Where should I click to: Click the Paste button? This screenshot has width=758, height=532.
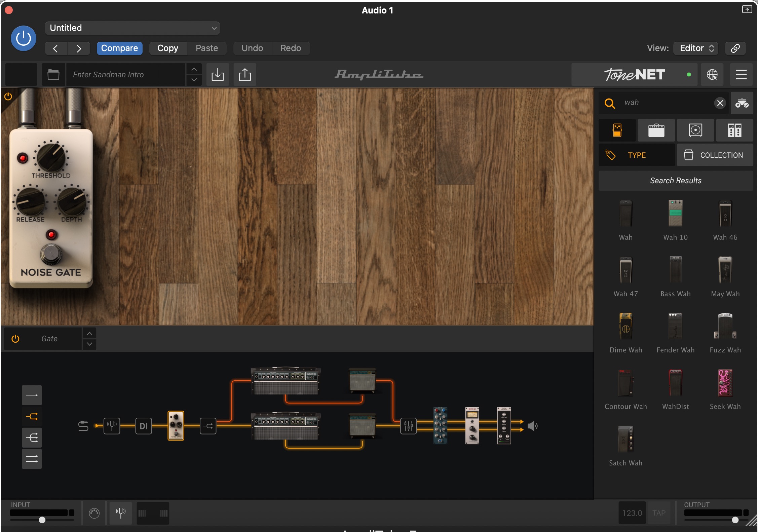coord(207,48)
